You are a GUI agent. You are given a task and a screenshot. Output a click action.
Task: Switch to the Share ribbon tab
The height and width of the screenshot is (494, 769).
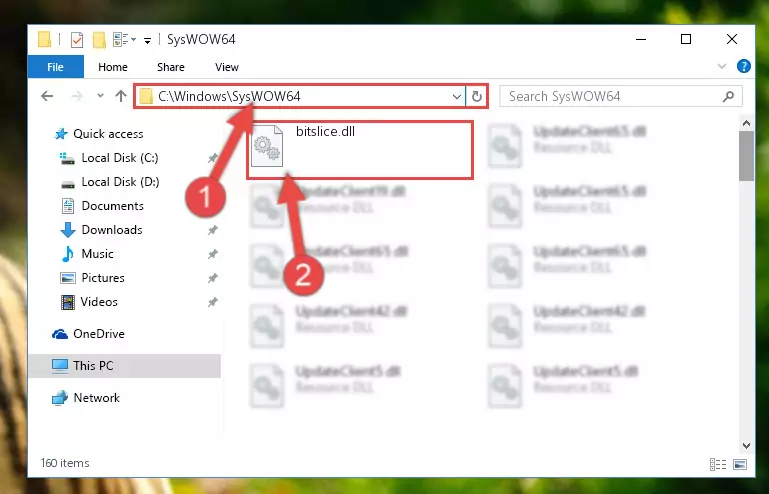(171, 67)
